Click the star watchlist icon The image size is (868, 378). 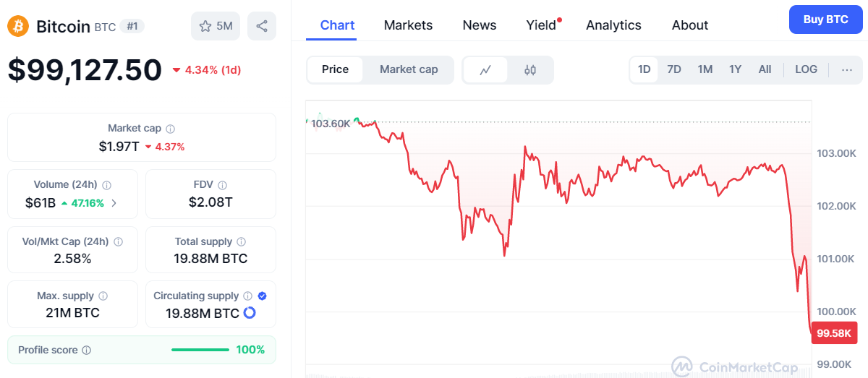tap(205, 26)
